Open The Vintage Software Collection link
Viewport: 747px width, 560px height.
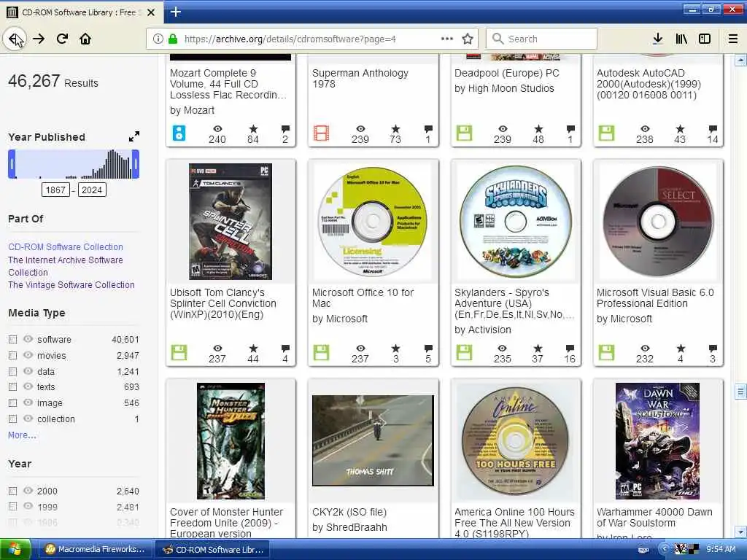coord(71,285)
